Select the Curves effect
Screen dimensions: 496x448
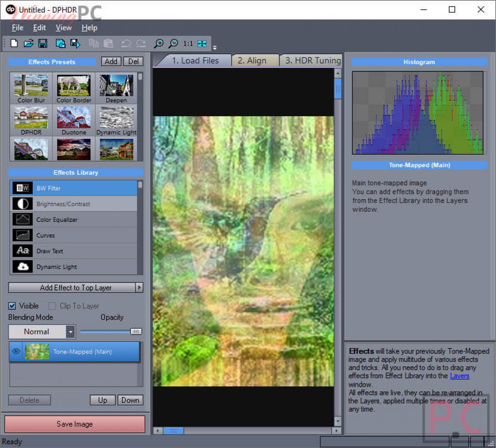point(74,235)
